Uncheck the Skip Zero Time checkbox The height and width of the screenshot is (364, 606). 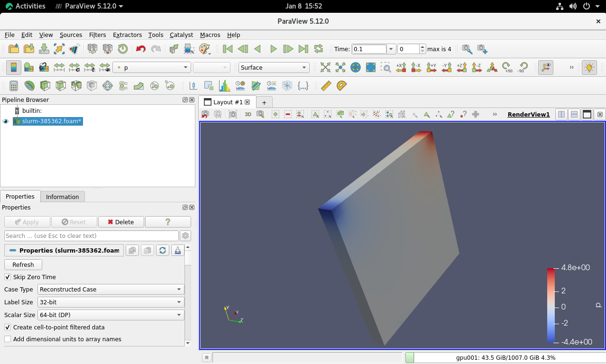8,277
